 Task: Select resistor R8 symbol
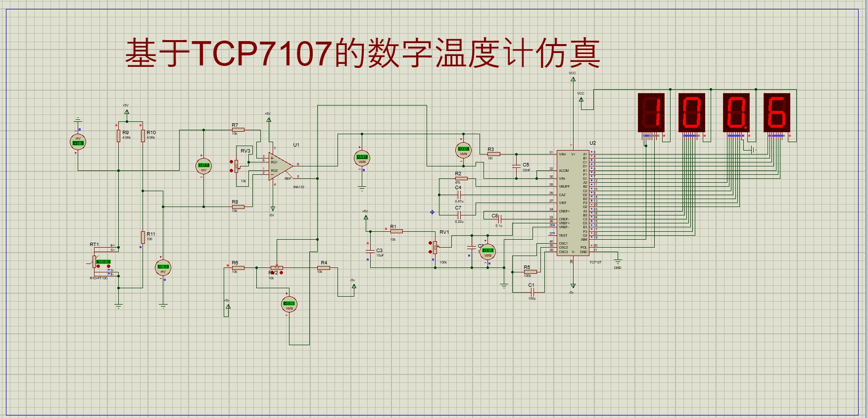coord(238,207)
